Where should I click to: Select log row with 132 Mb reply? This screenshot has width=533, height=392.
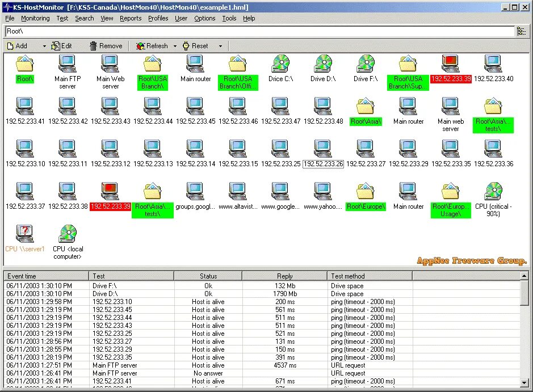click(x=262, y=286)
